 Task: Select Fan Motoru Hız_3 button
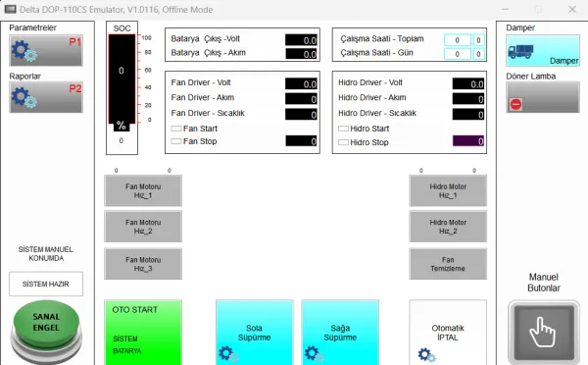[x=143, y=264]
